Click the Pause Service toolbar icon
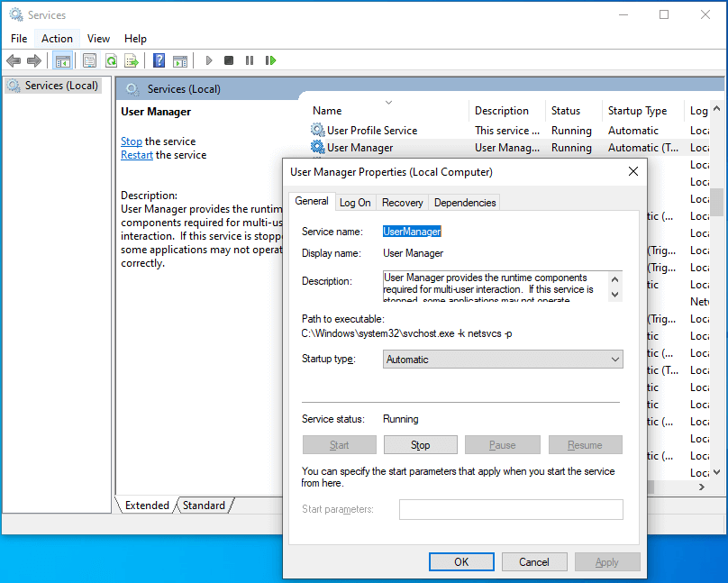Viewport: 728px width, 583px height. pos(250,60)
